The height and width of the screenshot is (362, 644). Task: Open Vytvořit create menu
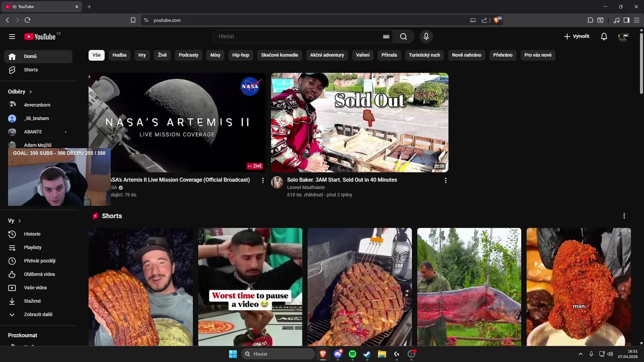click(577, 36)
